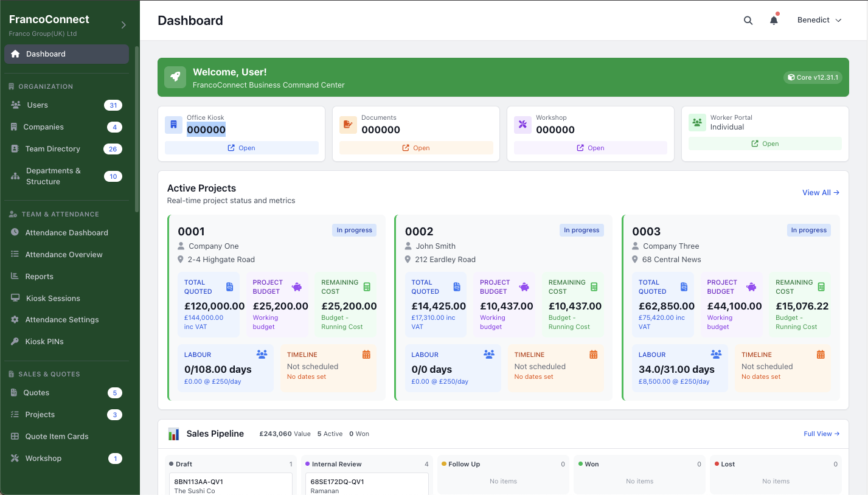
Task: Open the search icon in the top bar
Action: [748, 19]
